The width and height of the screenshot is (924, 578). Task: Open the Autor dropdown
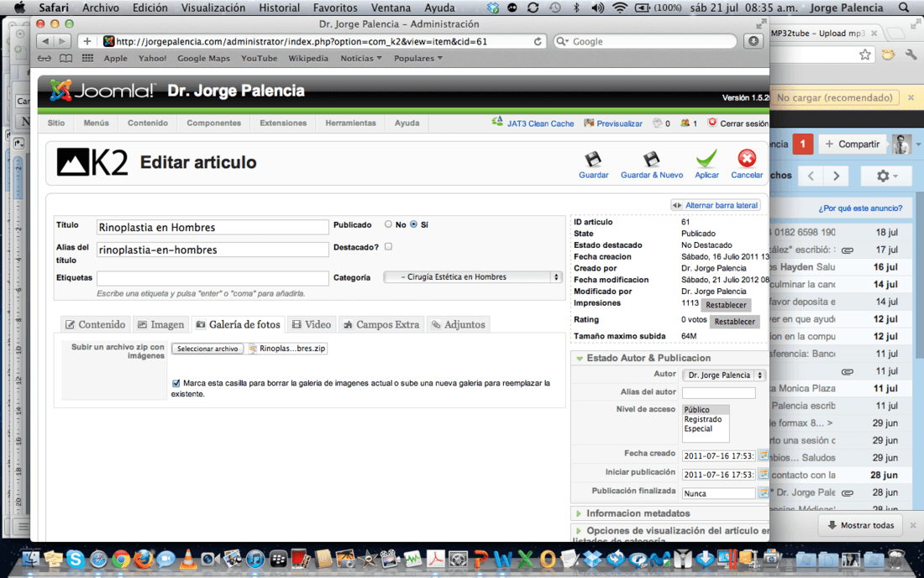[x=723, y=376]
